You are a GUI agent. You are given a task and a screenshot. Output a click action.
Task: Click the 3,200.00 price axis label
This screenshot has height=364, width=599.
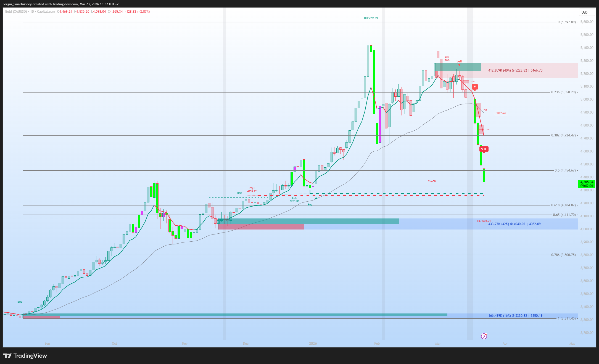pyautogui.click(x=587, y=333)
